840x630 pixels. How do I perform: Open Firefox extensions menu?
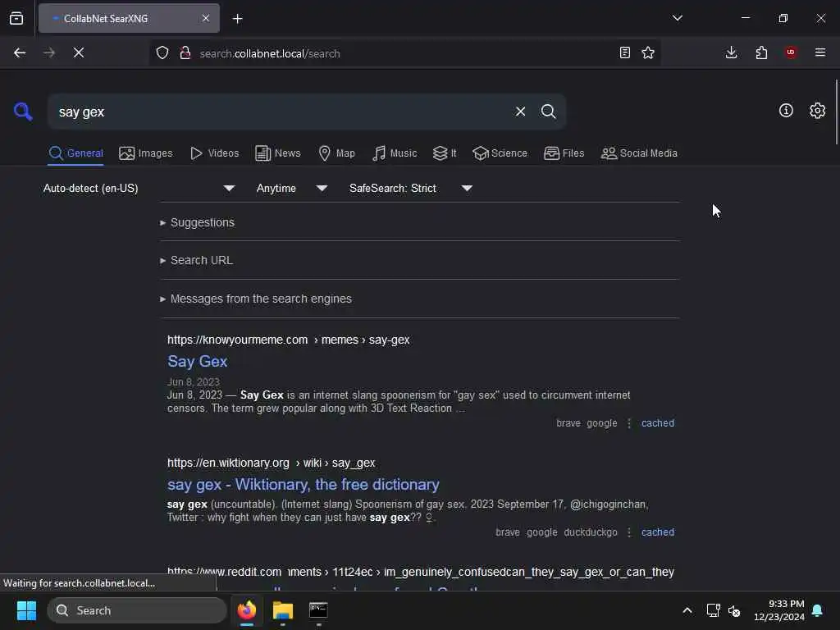pyautogui.click(x=761, y=52)
